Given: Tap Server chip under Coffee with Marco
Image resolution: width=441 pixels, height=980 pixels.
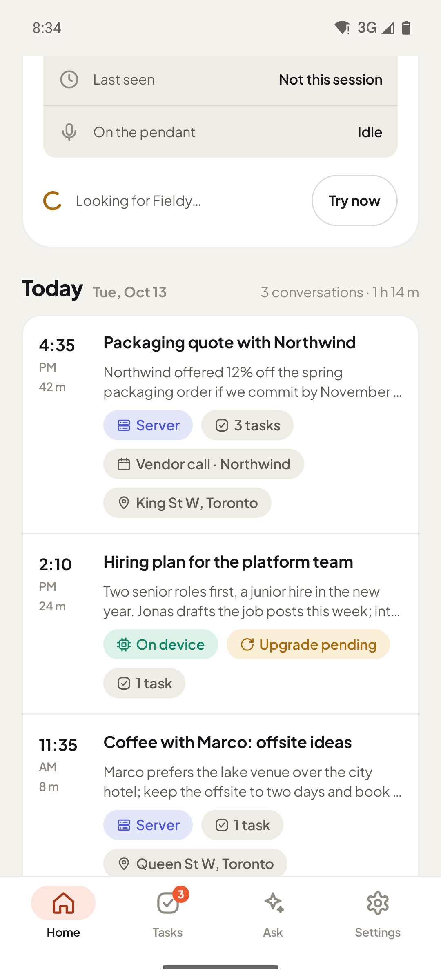Looking at the screenshot, I should pos(148,825).
